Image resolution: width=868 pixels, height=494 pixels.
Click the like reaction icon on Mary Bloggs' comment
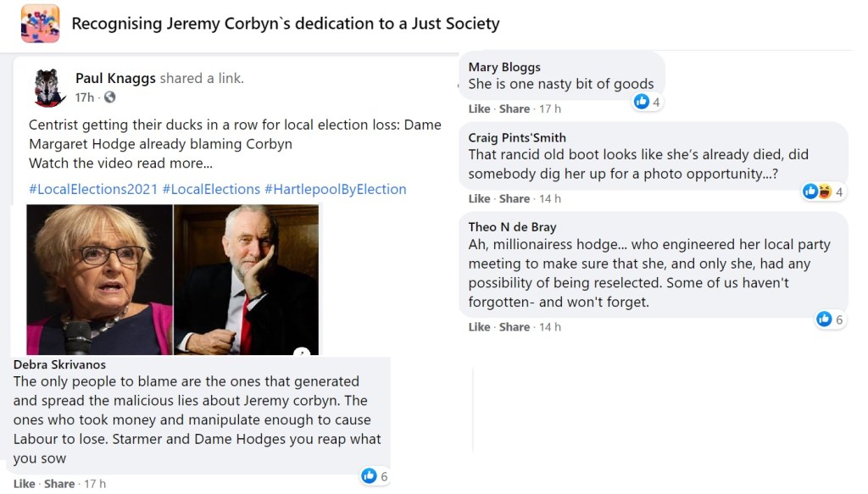(642, 102)
